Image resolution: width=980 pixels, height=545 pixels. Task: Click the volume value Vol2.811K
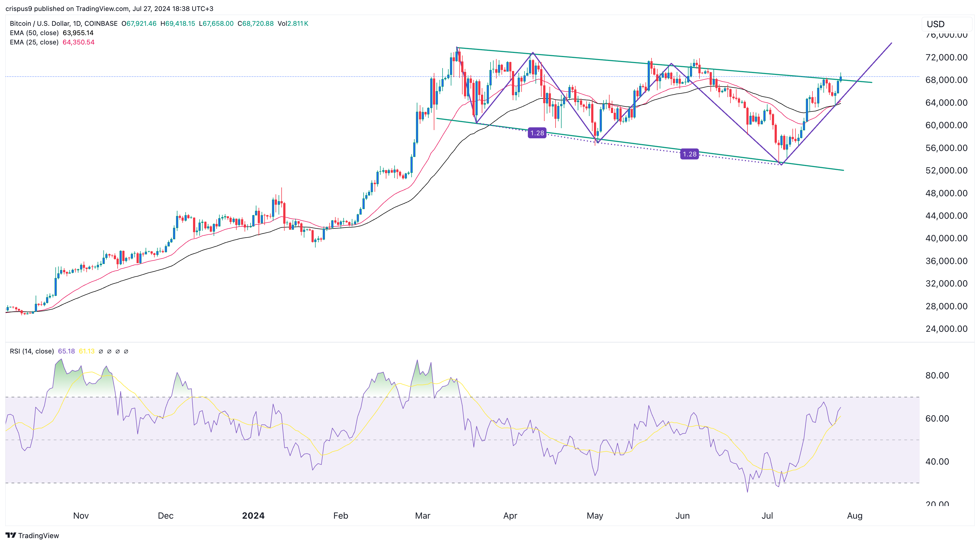point(293,23)
